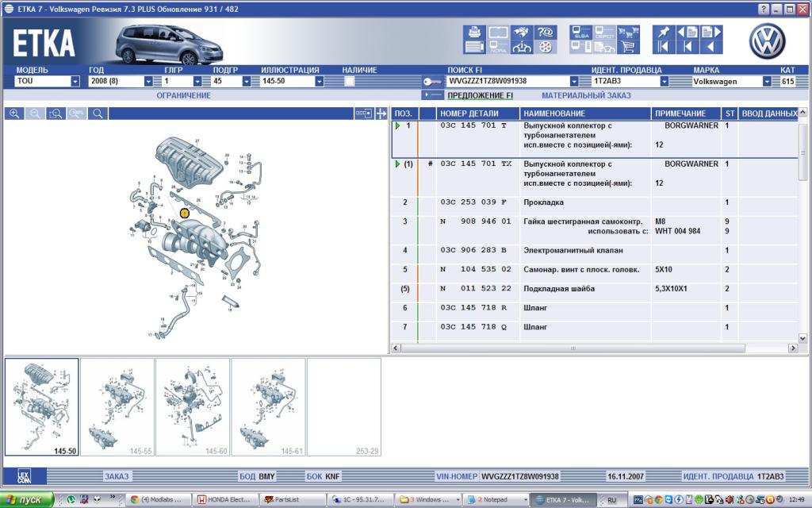
Task: Switch to МАТЕРИАЛЬНЫЙ ЗАКАЗ tab
Action: click(586, 95)
